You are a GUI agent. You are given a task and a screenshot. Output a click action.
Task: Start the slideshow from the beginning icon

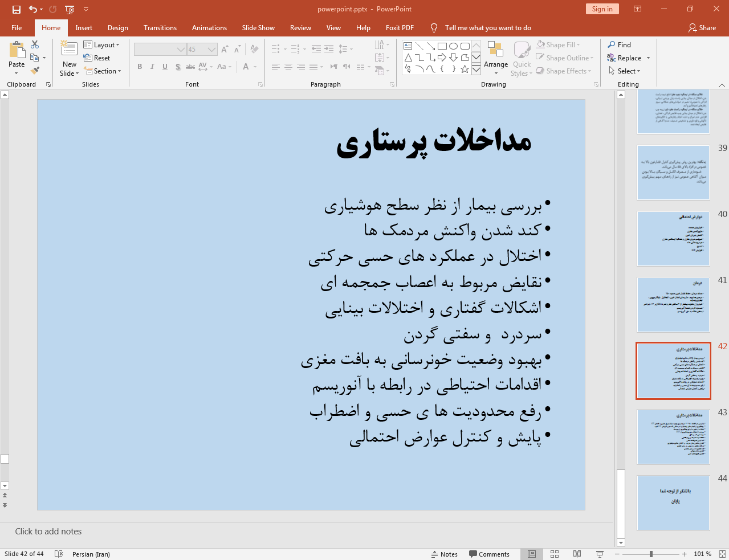[70, 9]
